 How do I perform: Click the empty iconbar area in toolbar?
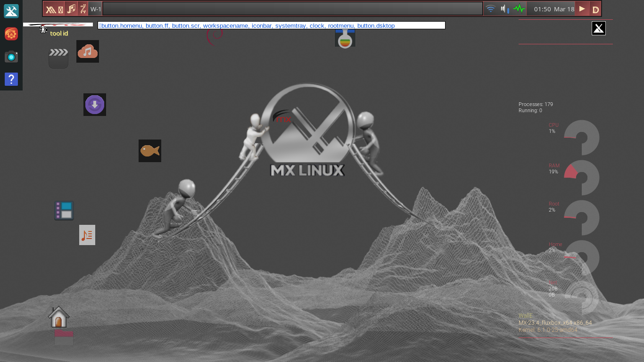pyautogui.click(x=292, y=9)
